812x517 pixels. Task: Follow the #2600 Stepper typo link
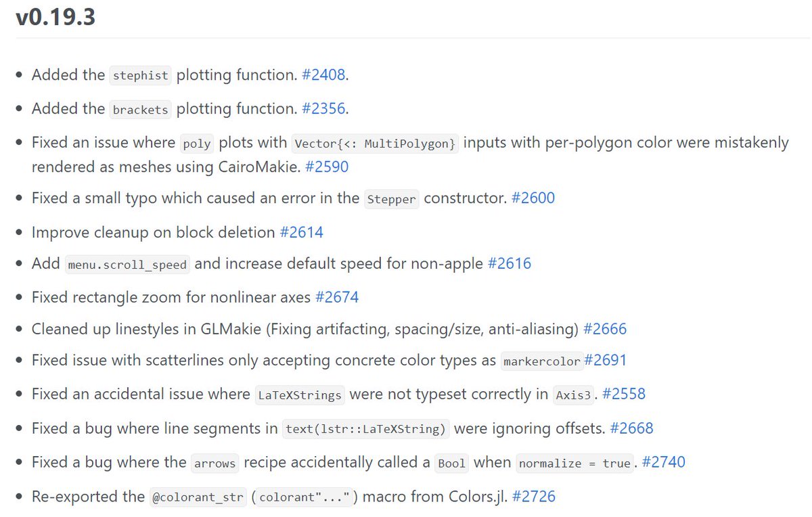(533, 198)
